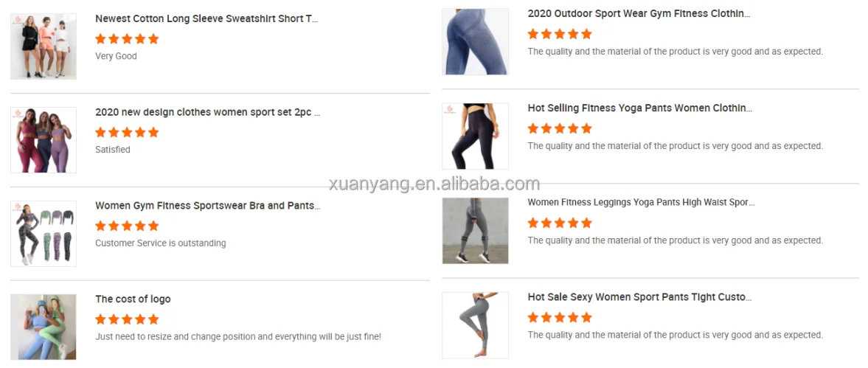Open the Women Gym Fitness Sportswear thumbnail
Viewport: 868px width, 368px height.
pyautogui.click(x=44, y=234)
